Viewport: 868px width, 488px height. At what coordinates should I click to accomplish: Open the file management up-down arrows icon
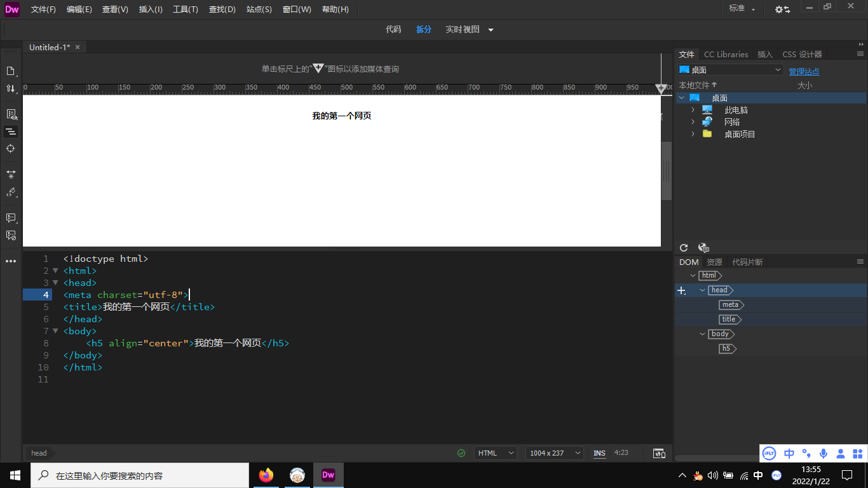(11, 88)
